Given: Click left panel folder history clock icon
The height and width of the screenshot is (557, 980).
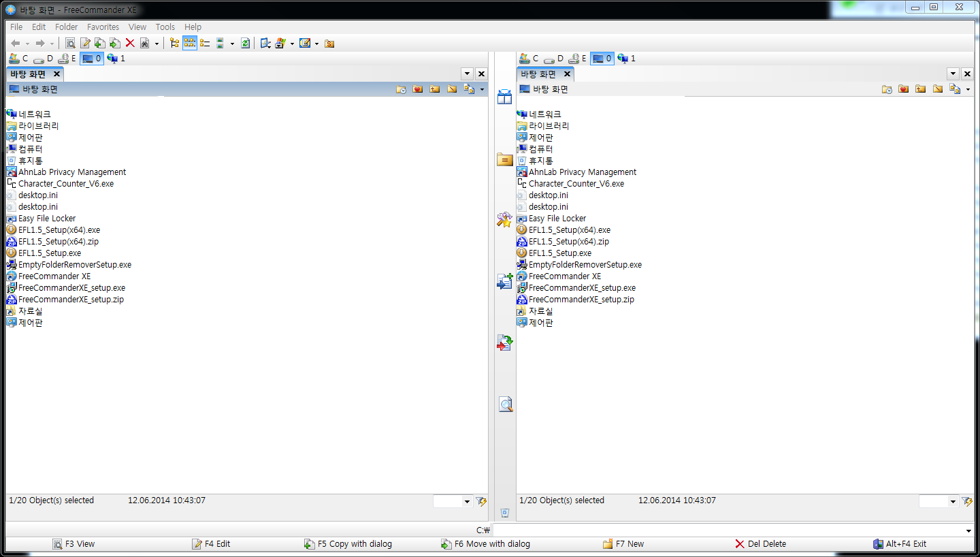Looking at the screenshot, I should click(402, 89).
